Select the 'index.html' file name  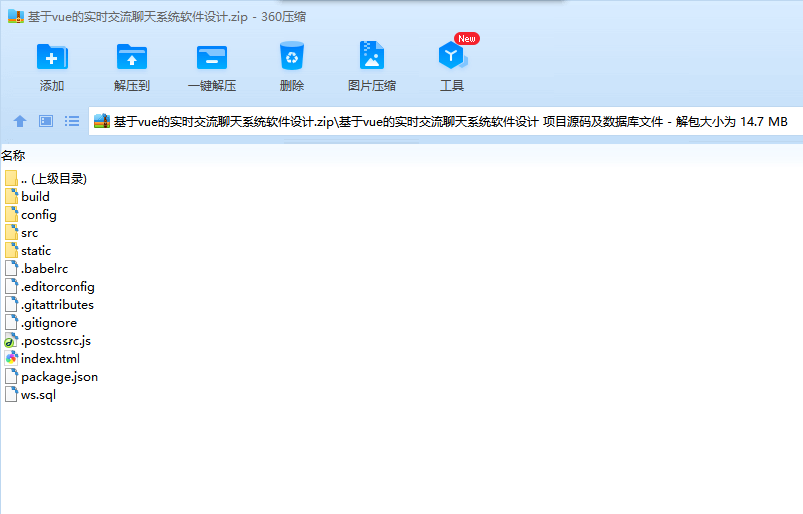[50, 359]
